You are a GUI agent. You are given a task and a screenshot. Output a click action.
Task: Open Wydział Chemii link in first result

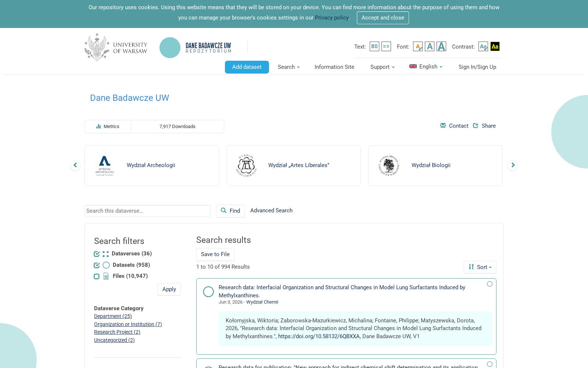click(262, 302)
